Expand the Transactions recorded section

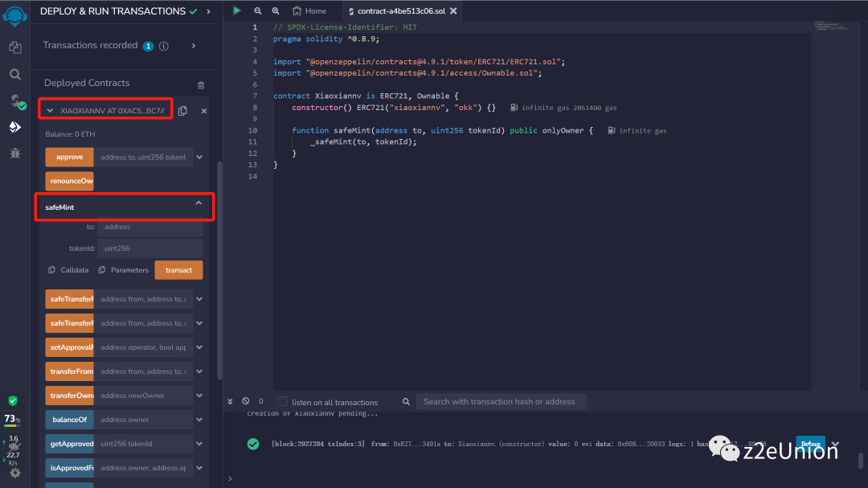coord(194,46)
